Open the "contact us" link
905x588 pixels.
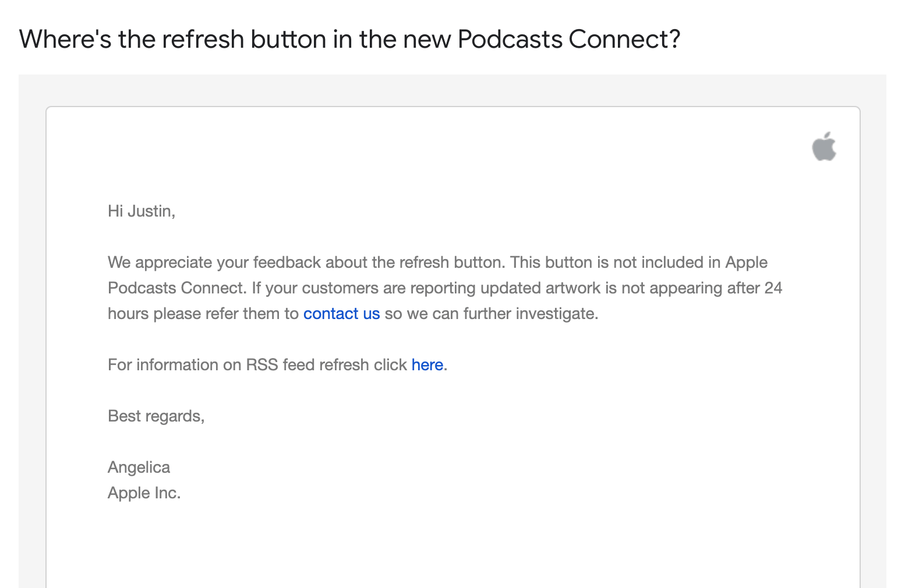(x=341, y=314)
